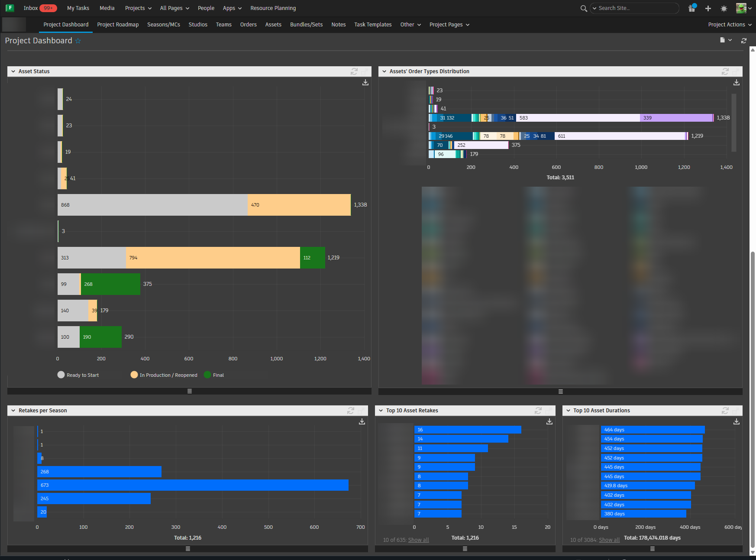Go to My Tasks in top menu
756x560 pixels.
[78, 8]
